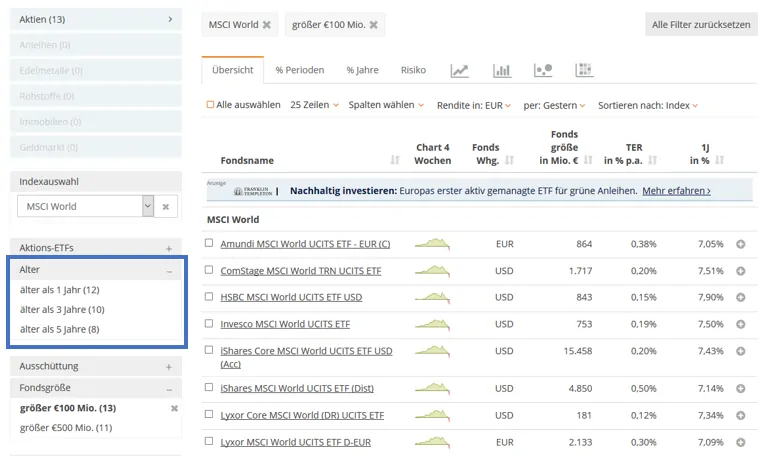Open Amundi MSCI World UCITS ETF - EUR (C)

305,244
